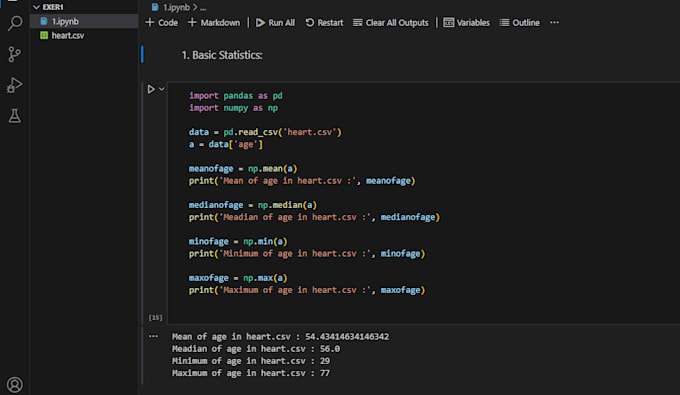The height and width of the screenshot is (395, 680).
Task: Click the pd.read_csv('heart.csv') line
Action: [x=265, y=132]
